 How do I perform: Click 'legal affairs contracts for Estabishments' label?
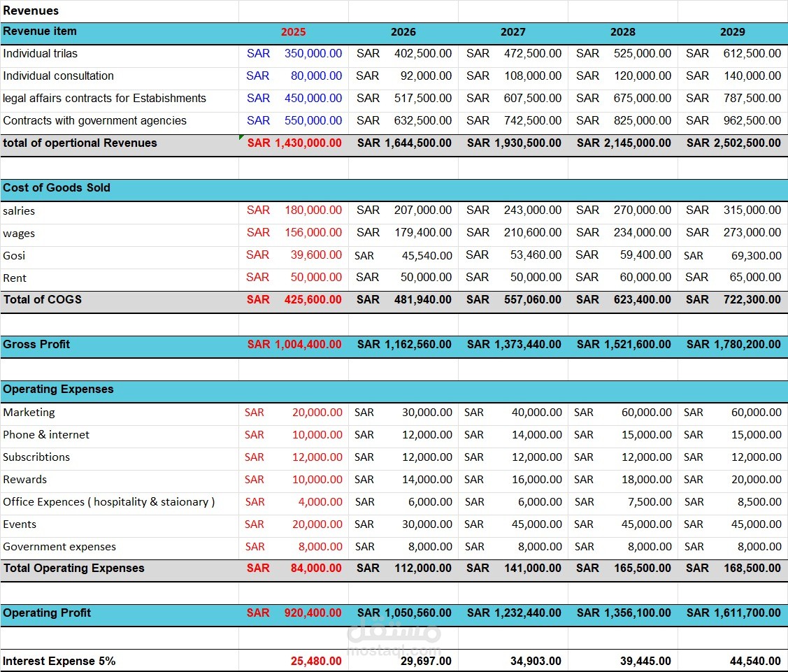click(x=105, y=98)
